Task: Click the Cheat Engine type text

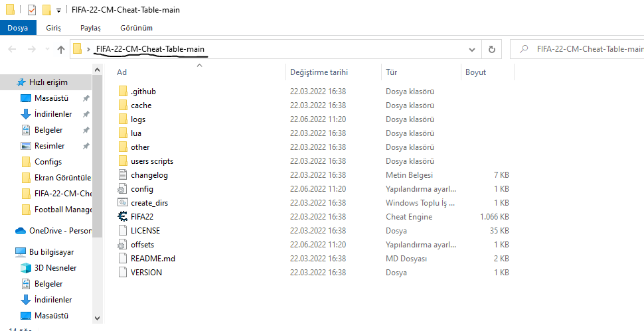Action: (x=409, y=217)
